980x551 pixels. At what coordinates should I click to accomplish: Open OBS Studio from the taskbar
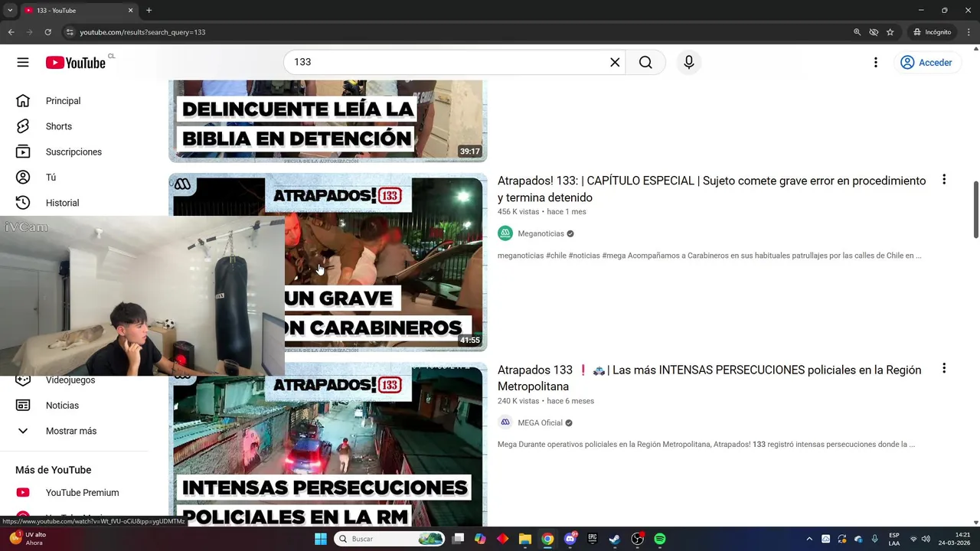click(637, 539)
